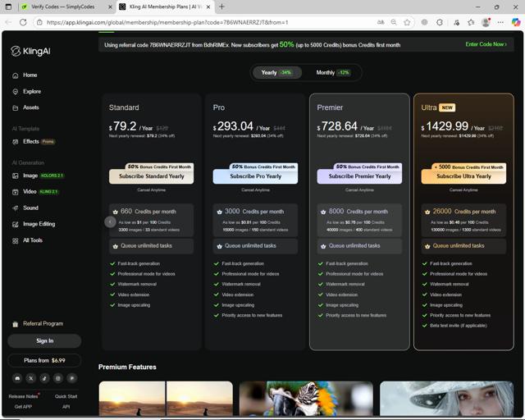Screen dimensions: 525x420
Task: Open the Instagram social icon
Action: click(58, 378)
